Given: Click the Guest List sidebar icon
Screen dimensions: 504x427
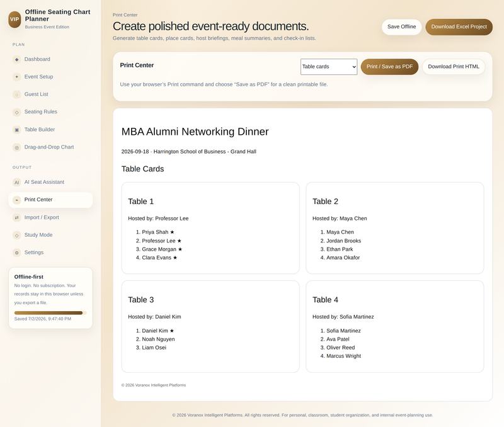Looking at the screenshot, I should pos(17,94).
